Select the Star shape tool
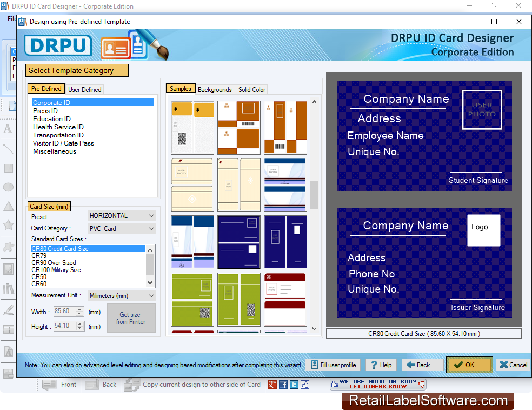This screenshot has width=532, height=410. [x=8, y=226]
